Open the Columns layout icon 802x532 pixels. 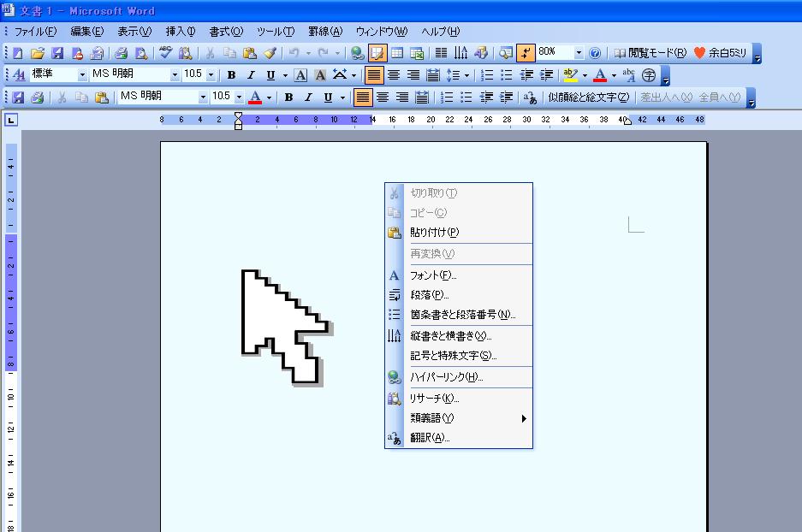[441, 53]
